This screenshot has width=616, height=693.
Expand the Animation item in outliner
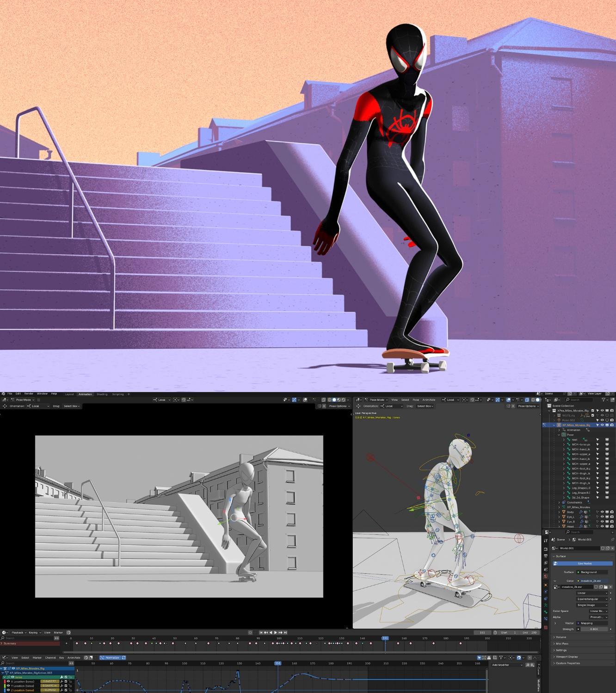point(559,430)
